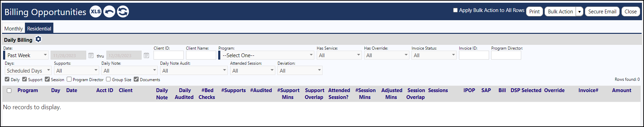Sort by the #Audited column header
The image size is (644, 127).
tap(261, 90)
